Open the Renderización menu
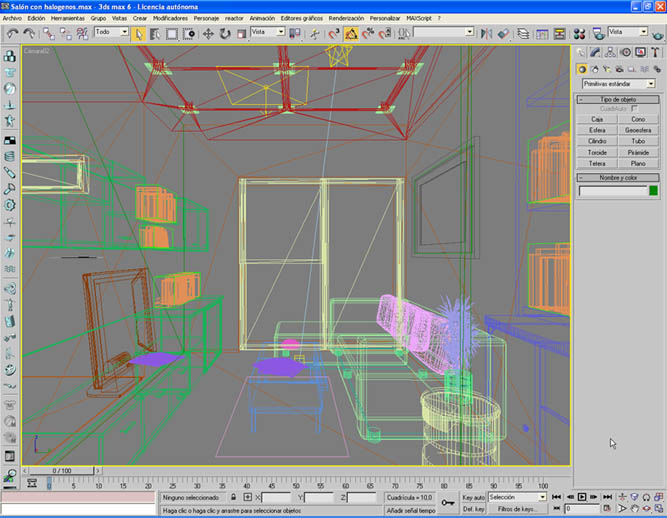667x518 pixels. [x=346, y=18]
